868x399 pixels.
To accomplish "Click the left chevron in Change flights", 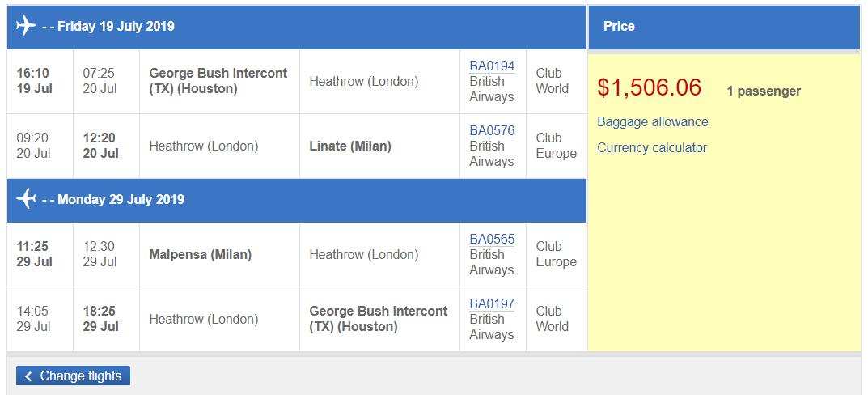I will (28, 376).
